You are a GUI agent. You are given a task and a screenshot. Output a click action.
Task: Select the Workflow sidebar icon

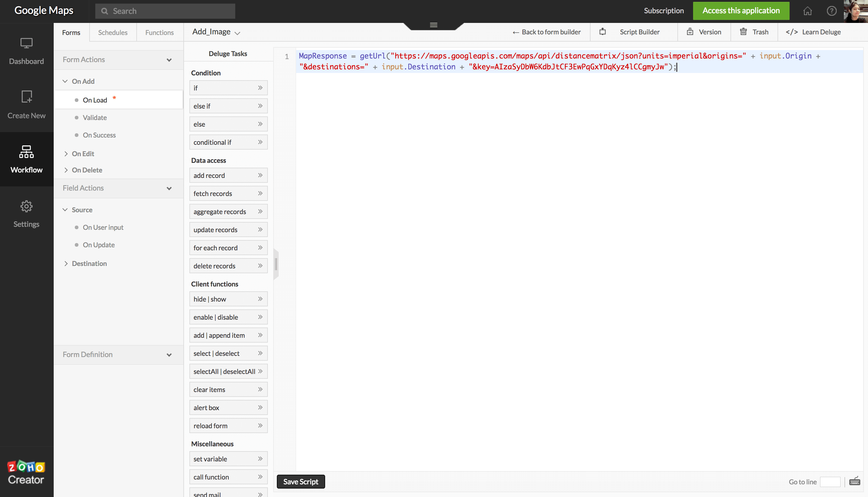26,152
